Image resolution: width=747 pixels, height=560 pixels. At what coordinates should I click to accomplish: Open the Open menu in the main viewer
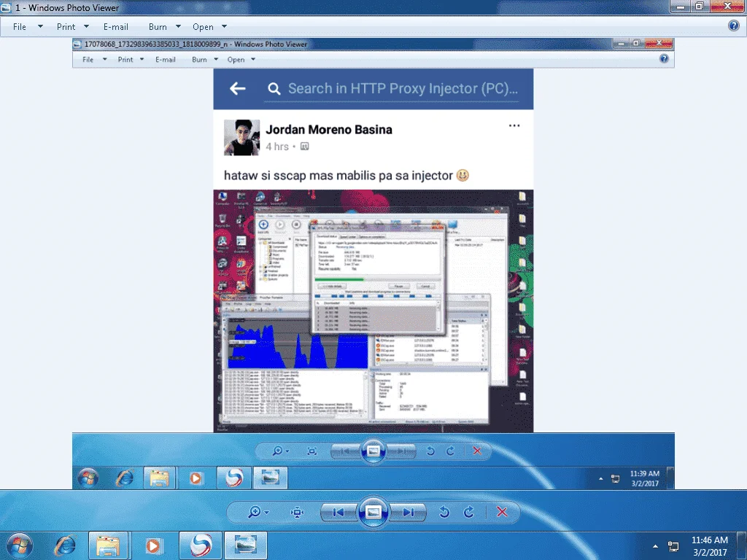click(x=203, y=27)
